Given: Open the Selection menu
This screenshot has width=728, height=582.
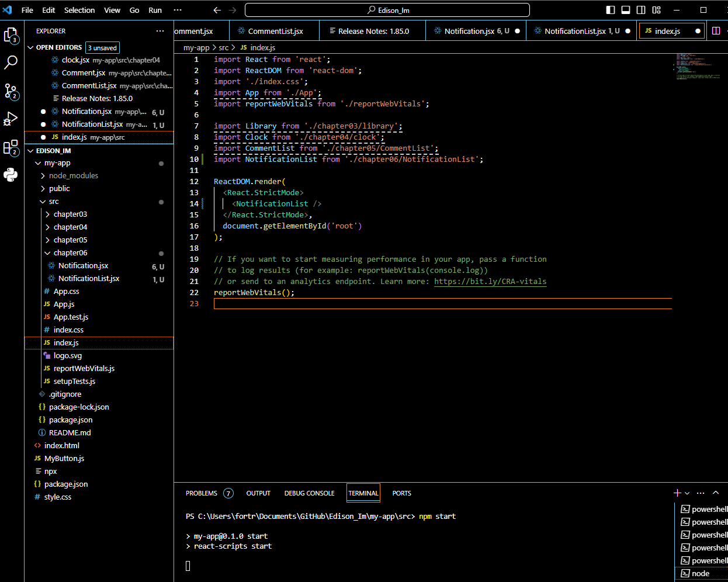Looking at the screenshot, I should [79, 10].
